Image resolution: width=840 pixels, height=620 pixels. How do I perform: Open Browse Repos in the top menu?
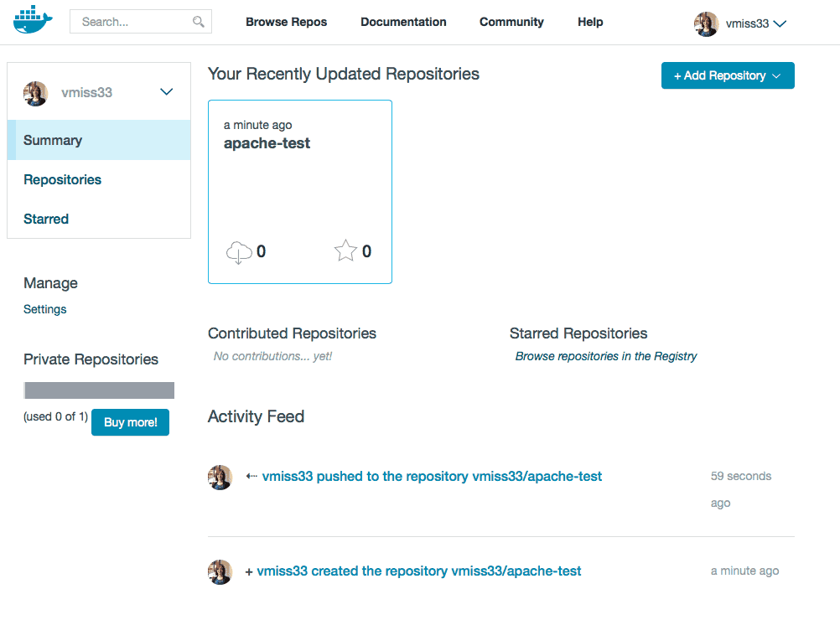click(286, 22)
